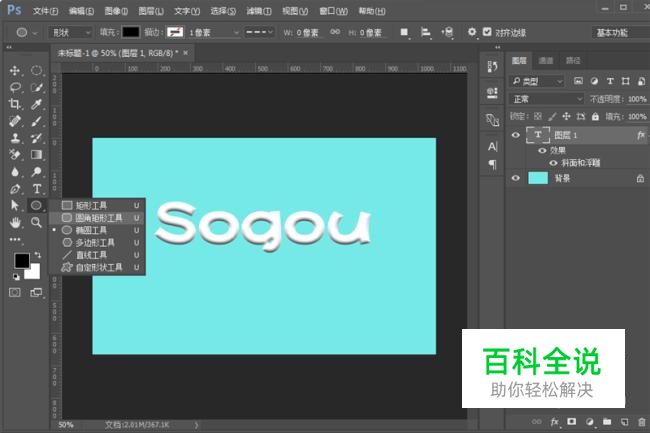
Task: Open the 滤镜 menu
Action: 259,11
